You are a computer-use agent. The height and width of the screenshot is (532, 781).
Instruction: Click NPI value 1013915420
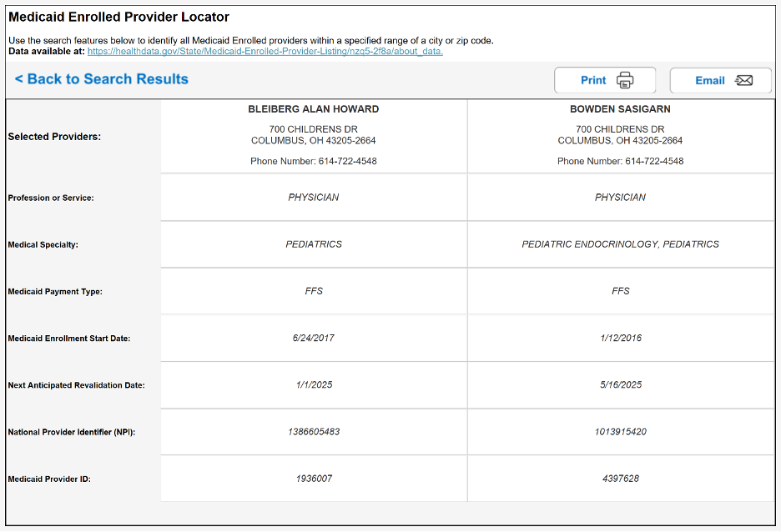pyautogui.click(x=621, y=432)
